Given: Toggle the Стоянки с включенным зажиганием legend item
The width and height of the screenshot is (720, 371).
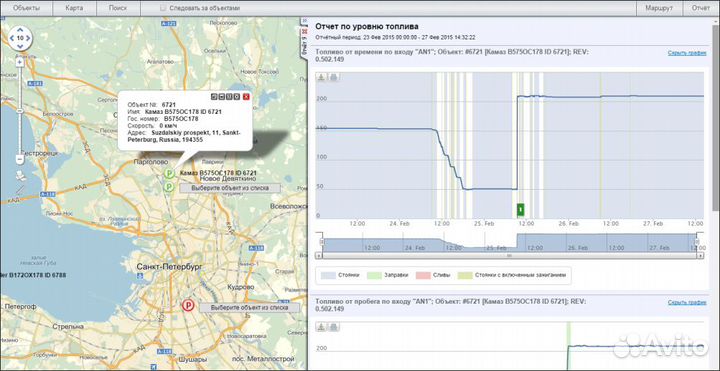Looking at the screenshot, I should (x=513, y=275).
